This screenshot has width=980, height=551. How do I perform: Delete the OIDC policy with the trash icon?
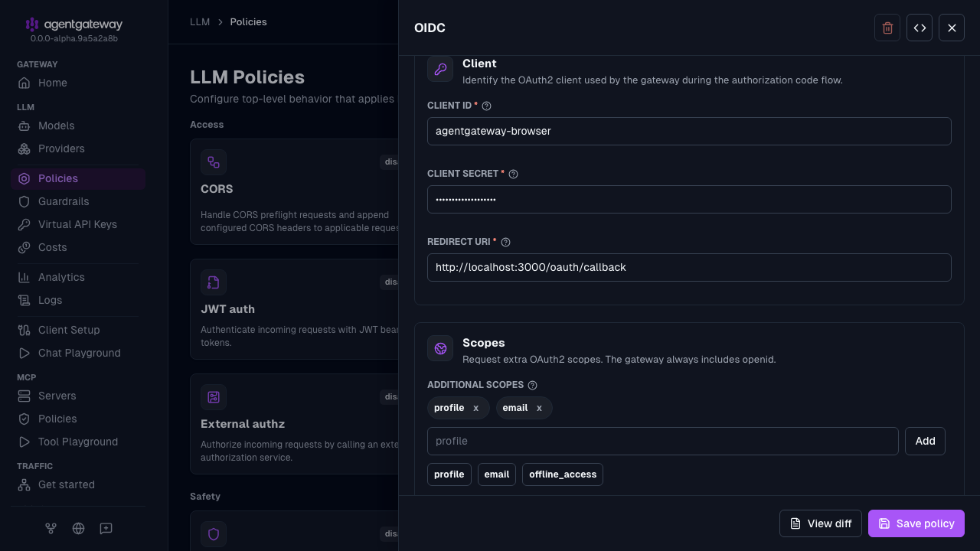[x=887, y=28]
